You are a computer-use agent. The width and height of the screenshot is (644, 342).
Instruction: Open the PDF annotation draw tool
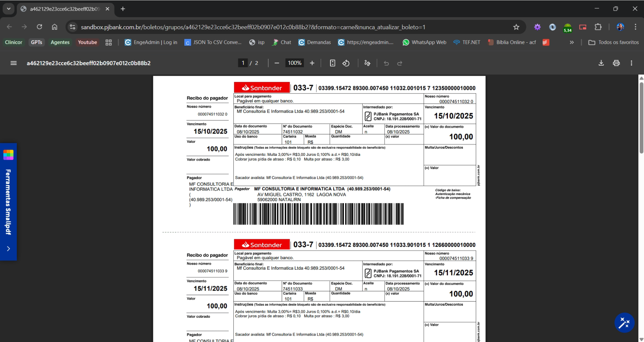click(x=367, y=63)
